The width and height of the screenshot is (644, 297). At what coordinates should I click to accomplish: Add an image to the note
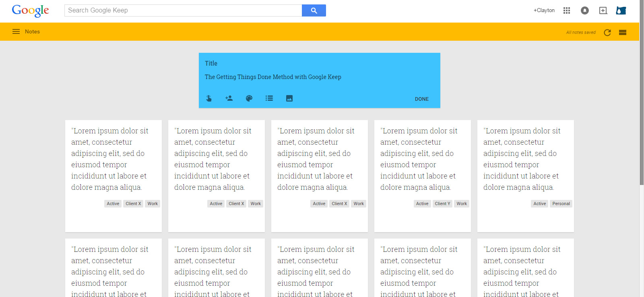(289, 98)
